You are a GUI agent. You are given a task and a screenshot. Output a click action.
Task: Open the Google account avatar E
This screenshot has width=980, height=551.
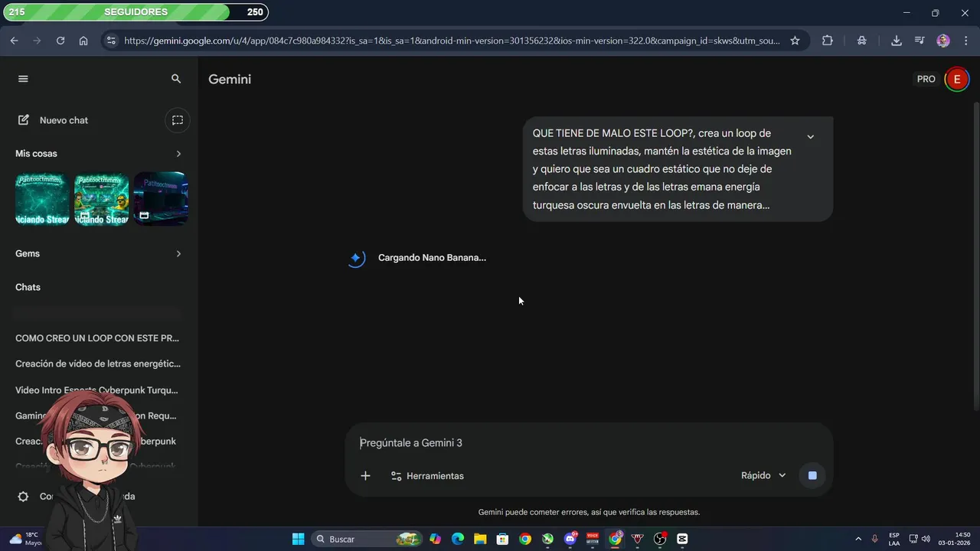(x=956, y=79)
